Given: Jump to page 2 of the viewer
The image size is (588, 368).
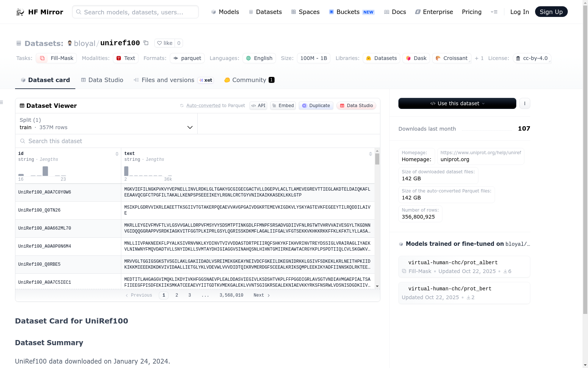Looking at the screenshot, I should pyautogui.click(x=177, y=295).
